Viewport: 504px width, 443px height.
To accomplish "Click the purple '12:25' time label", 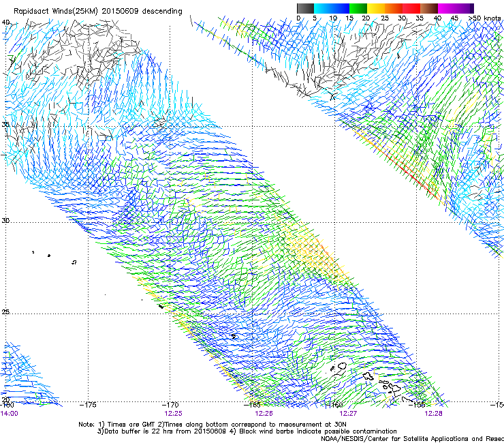I will pyautogui.click(x=173, y=414).
